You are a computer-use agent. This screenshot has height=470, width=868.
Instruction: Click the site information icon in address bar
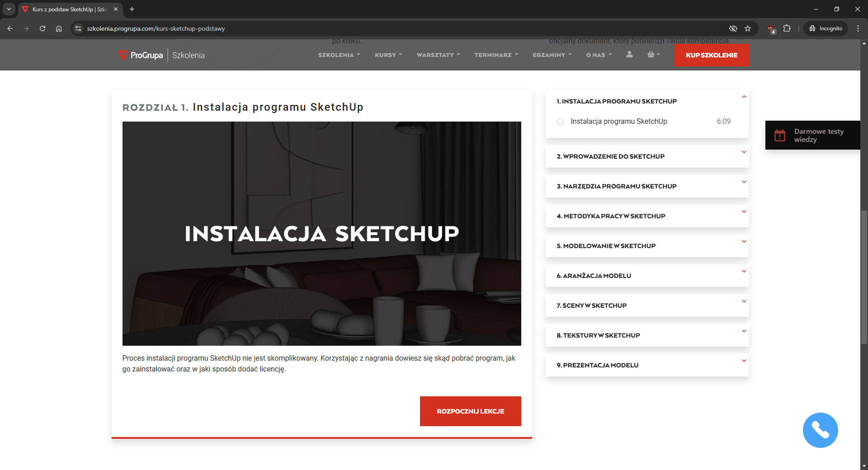tap(78, 28)
